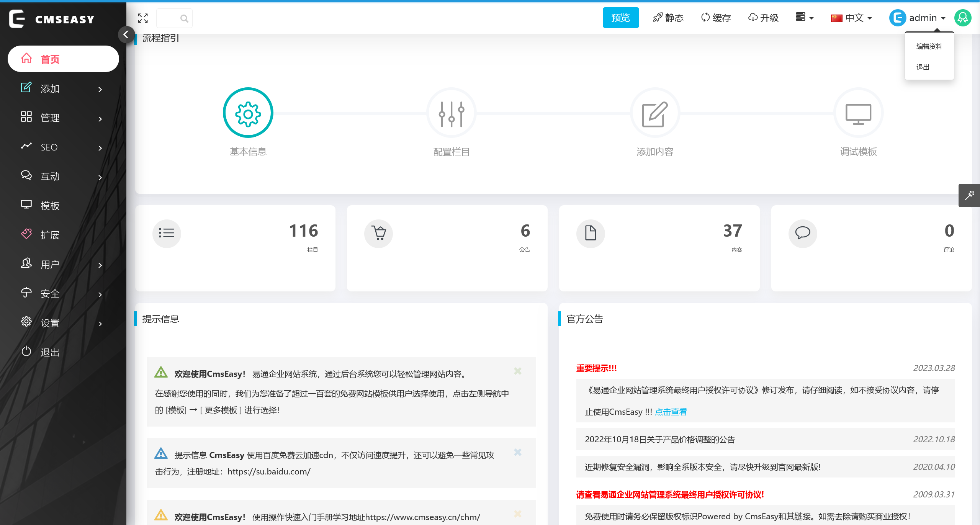
Task: Open the 升级 upgrade option
Action: pyautogui.click(x=763, y=18)
